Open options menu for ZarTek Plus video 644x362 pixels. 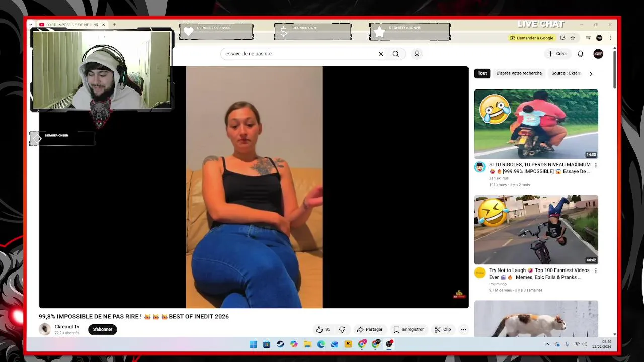596,165
